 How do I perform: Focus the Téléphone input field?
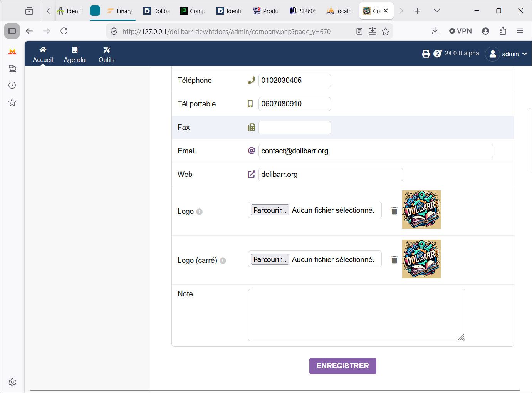pyautogui.click(x=295, y=81)
